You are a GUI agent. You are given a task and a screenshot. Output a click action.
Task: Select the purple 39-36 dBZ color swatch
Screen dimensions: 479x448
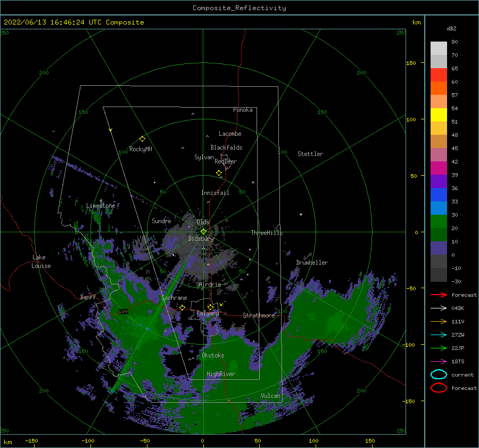(439, 181)
